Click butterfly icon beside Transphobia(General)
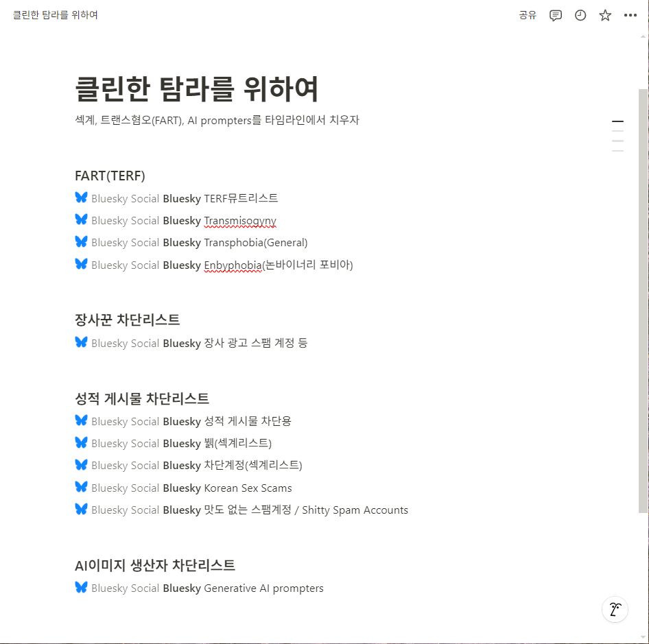The image size is (649, 644). coord(81,241)
